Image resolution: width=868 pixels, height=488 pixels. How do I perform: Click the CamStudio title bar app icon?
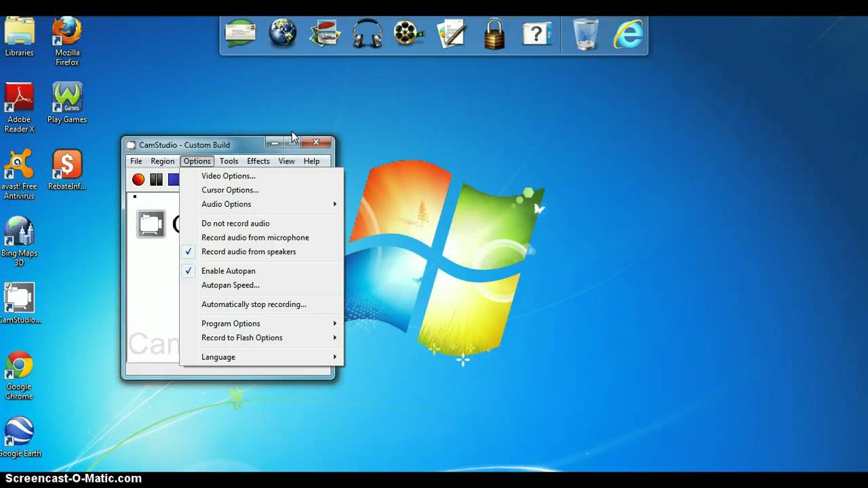pos(132,144)
